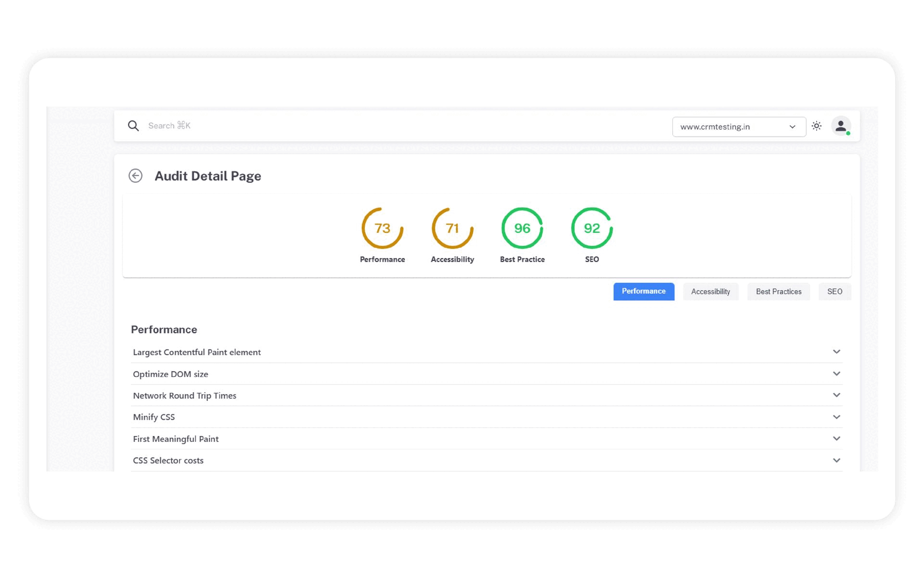
Task: Toggle the light/dark theme sun icon
Action: click(816, 126)
